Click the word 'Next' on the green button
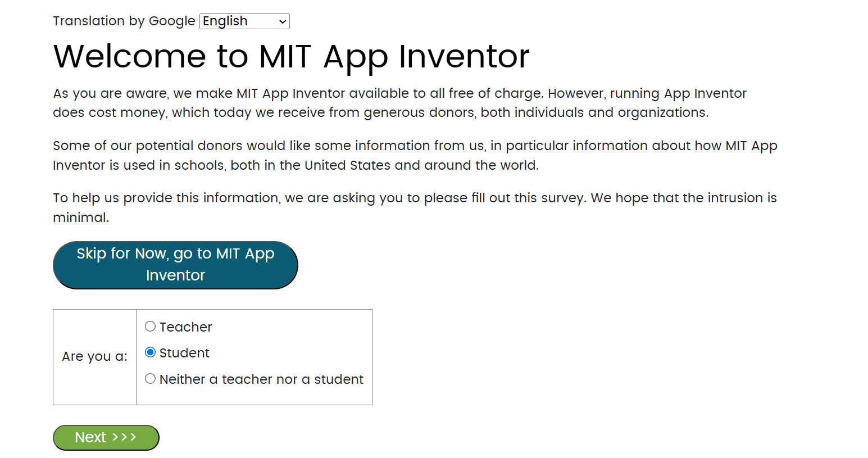The image size is (868, 458). [90, 437]
